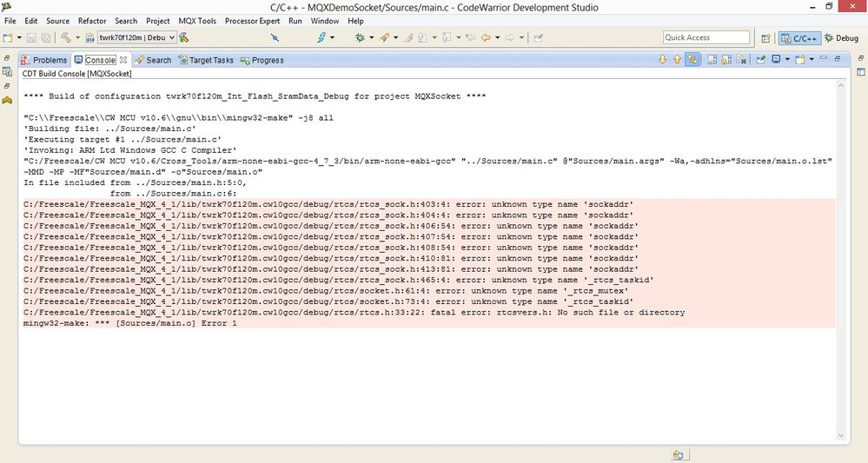Screen dimensions: 868x463
Task: Click the fatal error rtcsvers.h line
Action: click(x=354, y=313)
